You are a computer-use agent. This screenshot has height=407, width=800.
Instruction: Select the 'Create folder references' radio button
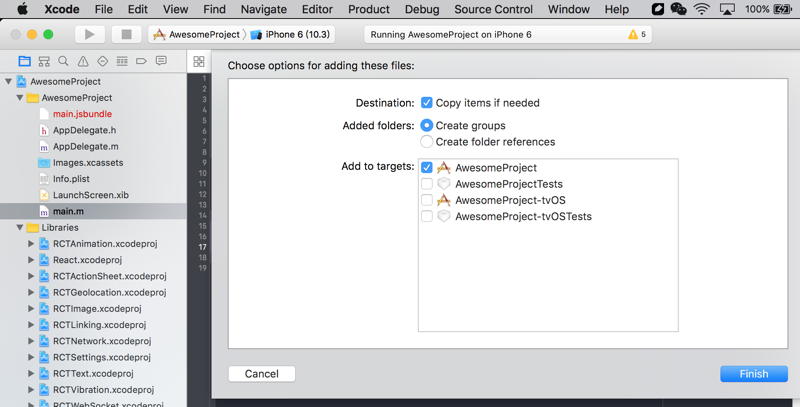(427, 142)
